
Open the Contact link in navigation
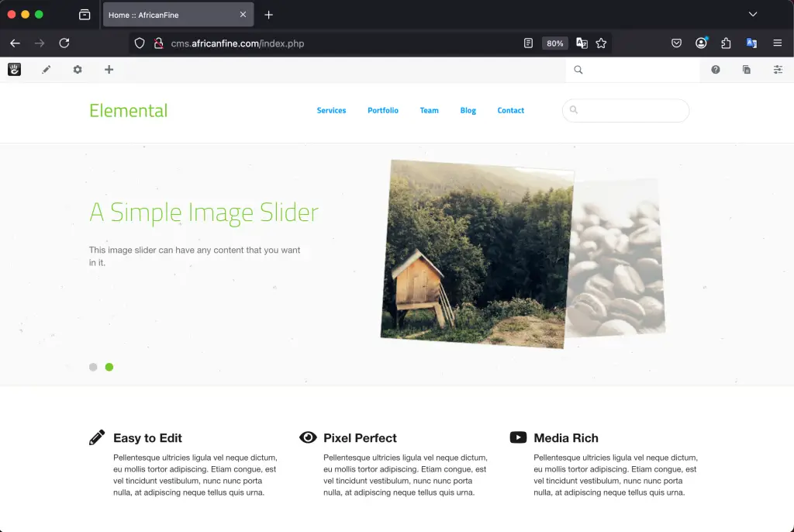[510, 110]
